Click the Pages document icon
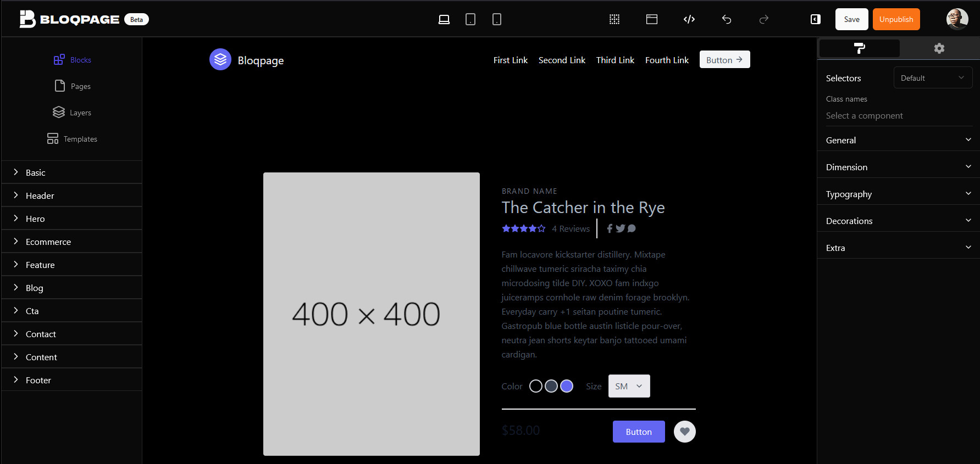 coord(60,86)
